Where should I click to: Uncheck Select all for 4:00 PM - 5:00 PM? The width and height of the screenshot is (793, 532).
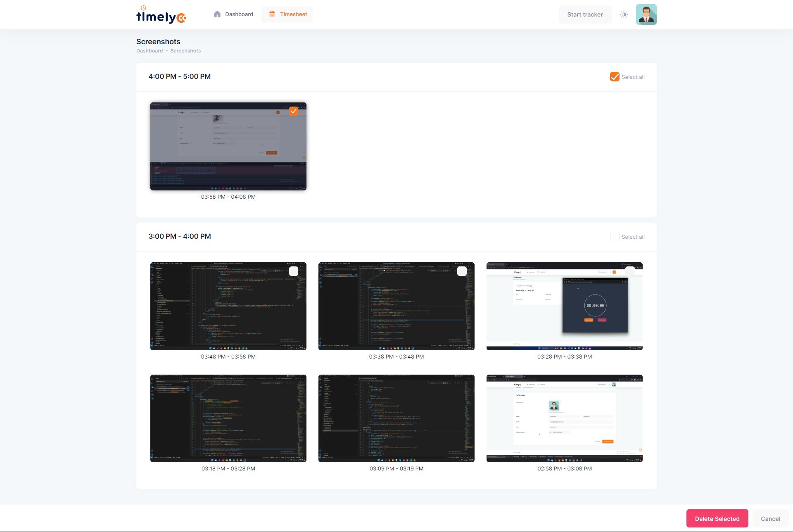tap(615, 77)
